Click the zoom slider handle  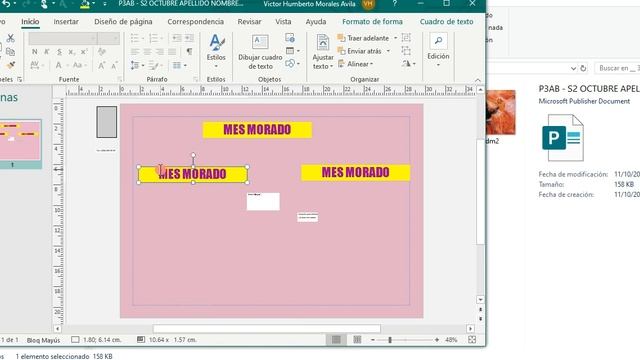click(x=390, y=340)
